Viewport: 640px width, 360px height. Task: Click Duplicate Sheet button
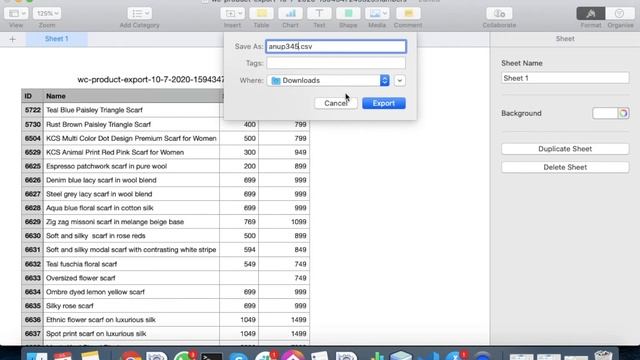coord(565,149)
